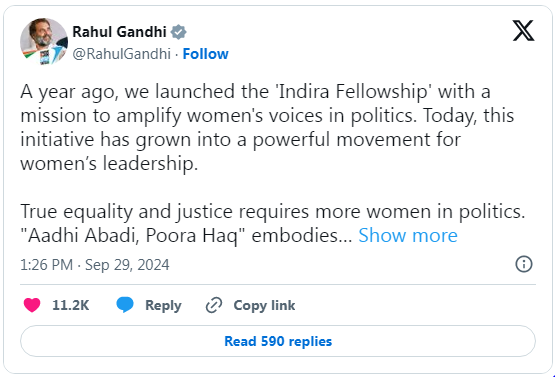The height and width of the screenshot is (377, 555).
Task: Open the 1:26 PM · Sep 29, 2024 timestamp
Action: point(95,265)
